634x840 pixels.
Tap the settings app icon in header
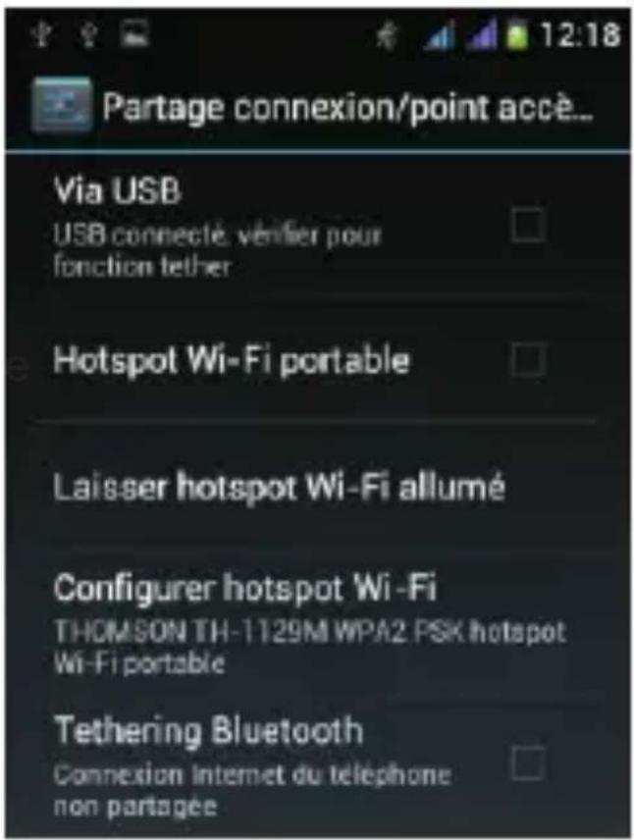coord(62,104)
